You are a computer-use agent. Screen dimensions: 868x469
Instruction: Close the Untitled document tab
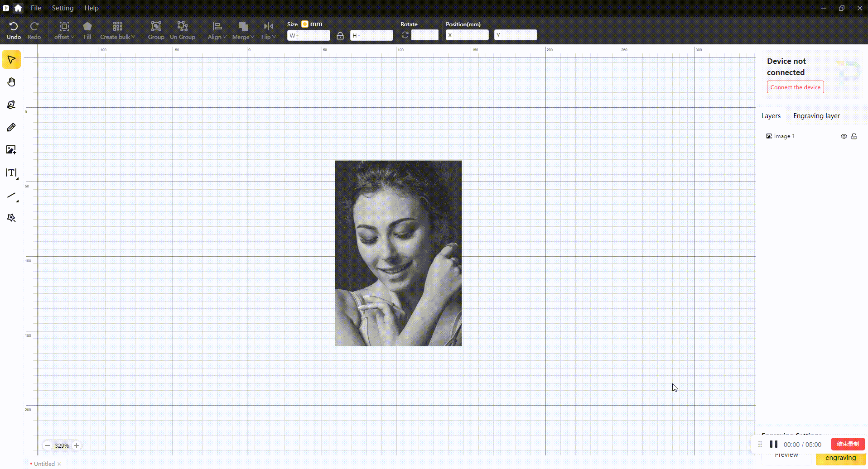(59, 464)
